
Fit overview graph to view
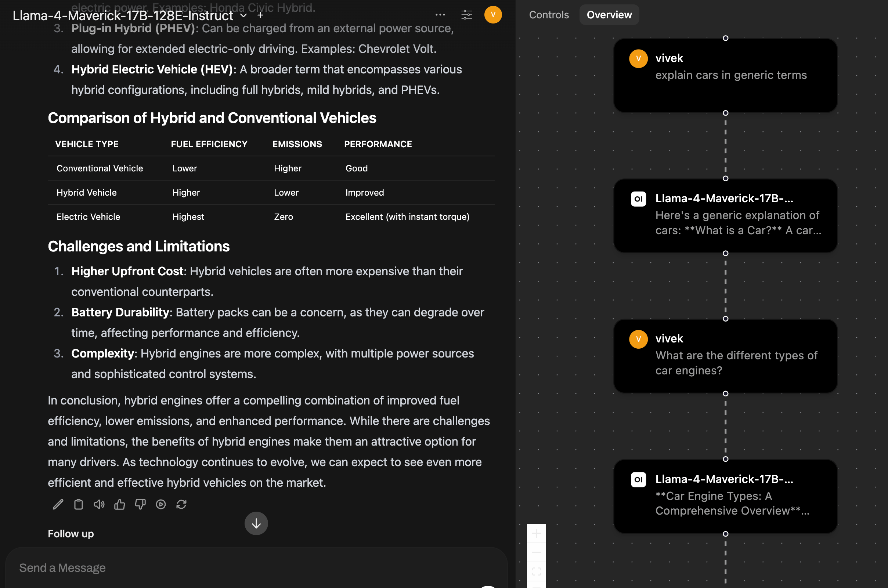coord(537,571)
